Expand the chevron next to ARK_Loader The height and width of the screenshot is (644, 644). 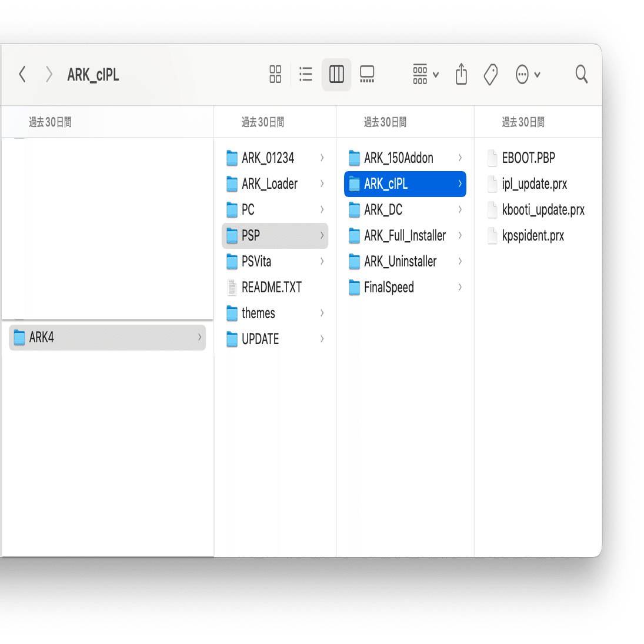[x=322, y=183]
